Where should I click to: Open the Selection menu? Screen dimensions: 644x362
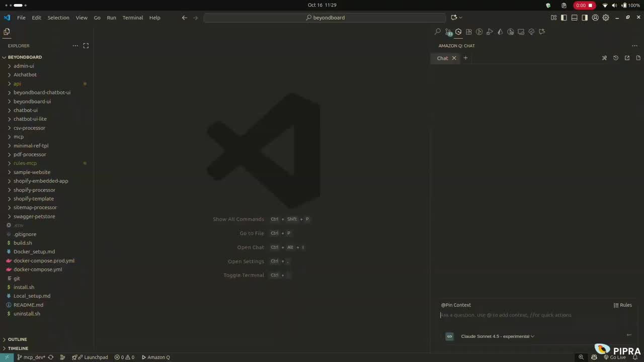(x=58, y=18)
